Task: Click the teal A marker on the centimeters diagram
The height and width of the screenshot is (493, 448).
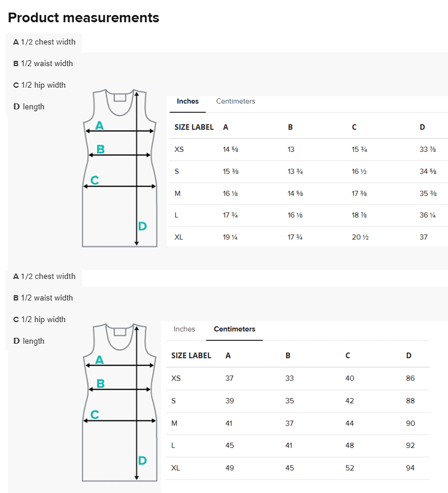Action: coord(99,360)
